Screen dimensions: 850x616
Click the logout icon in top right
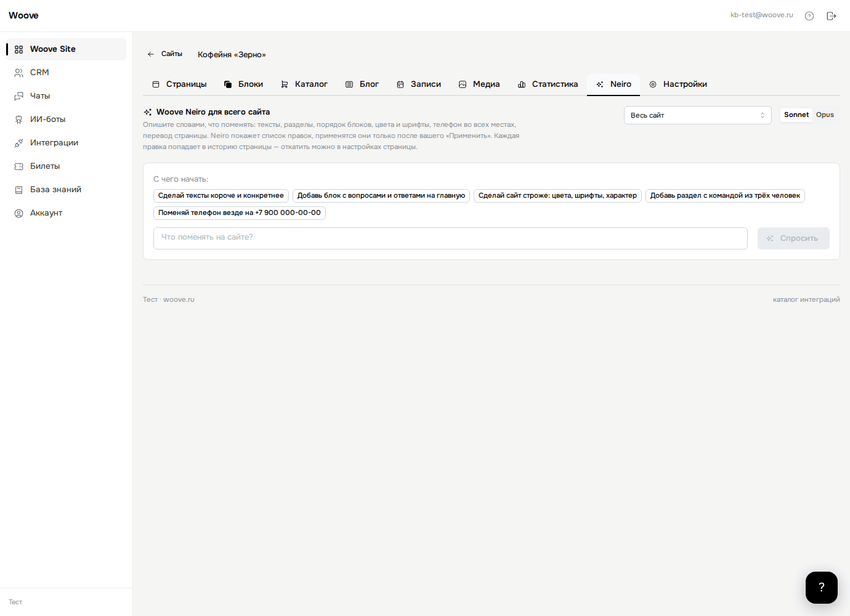[x=832, y=16]
